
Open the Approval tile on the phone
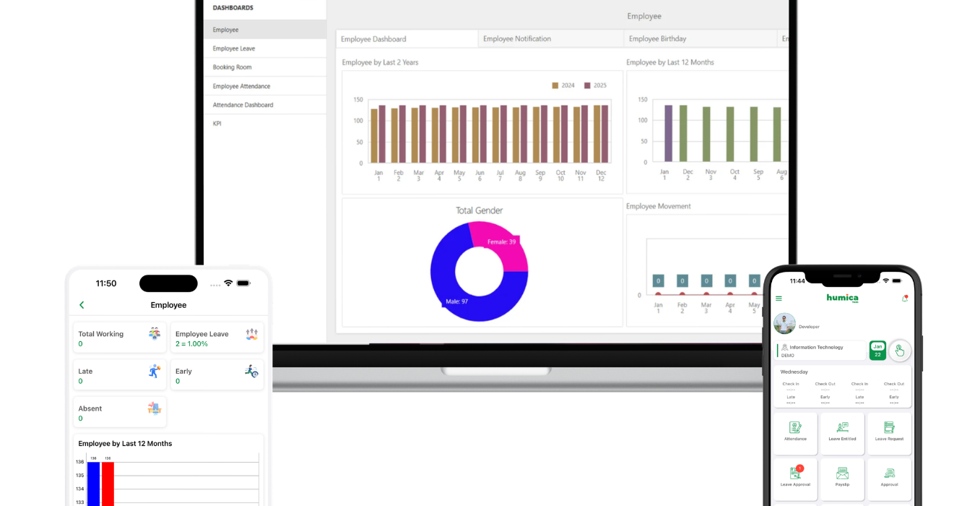click(x=889, y=479)
